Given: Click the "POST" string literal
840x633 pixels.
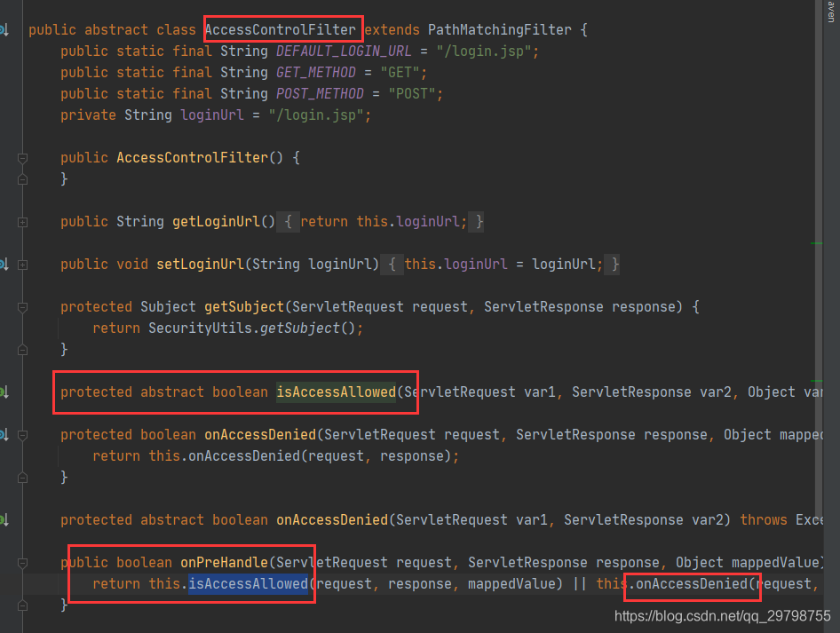Looking at the screenshot, I should [x=411, y=94].
